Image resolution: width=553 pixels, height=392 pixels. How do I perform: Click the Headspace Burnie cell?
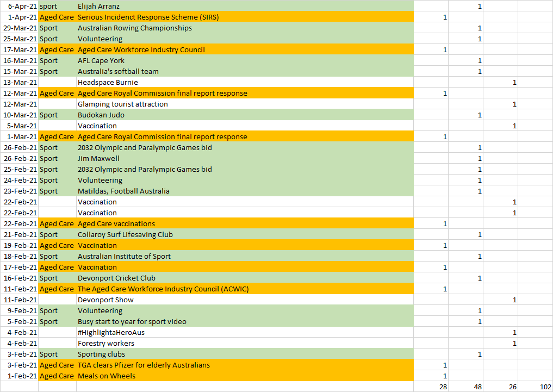pos(245,82)
